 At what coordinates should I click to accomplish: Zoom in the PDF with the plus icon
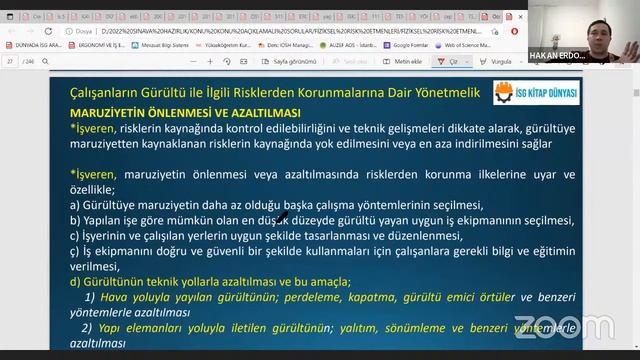coord(210,61)
